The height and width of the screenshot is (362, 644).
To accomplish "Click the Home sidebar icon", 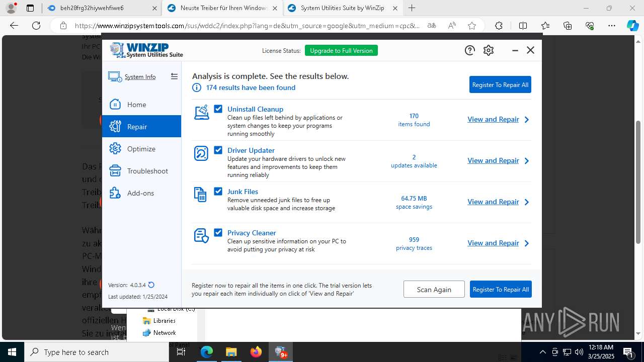I will [x=115, y=105].
